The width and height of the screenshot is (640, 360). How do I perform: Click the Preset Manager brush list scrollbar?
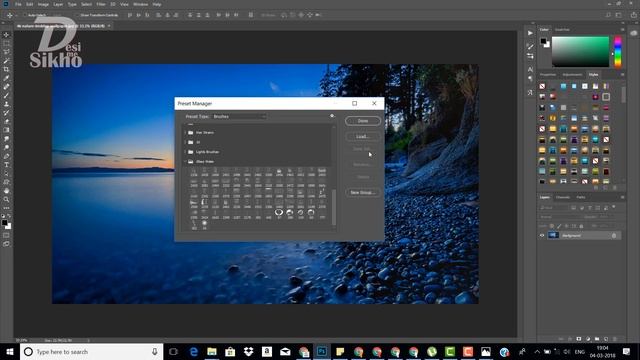(334, 207)
